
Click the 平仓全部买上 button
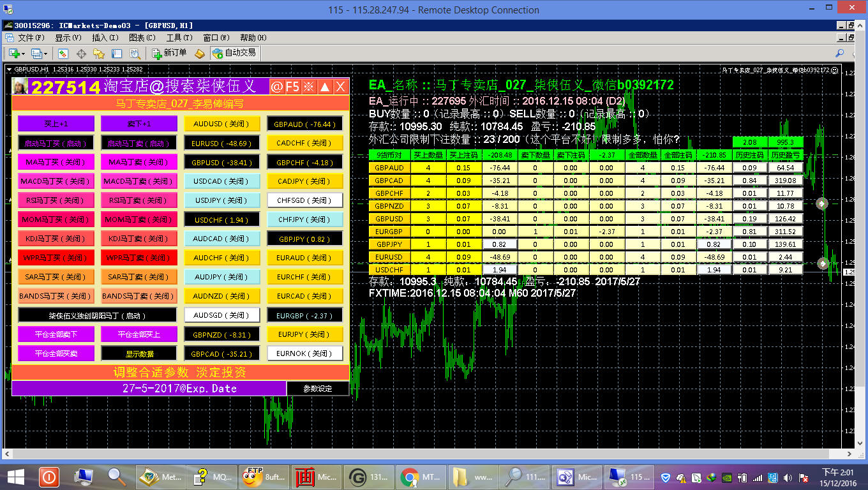tap(138, 334)
